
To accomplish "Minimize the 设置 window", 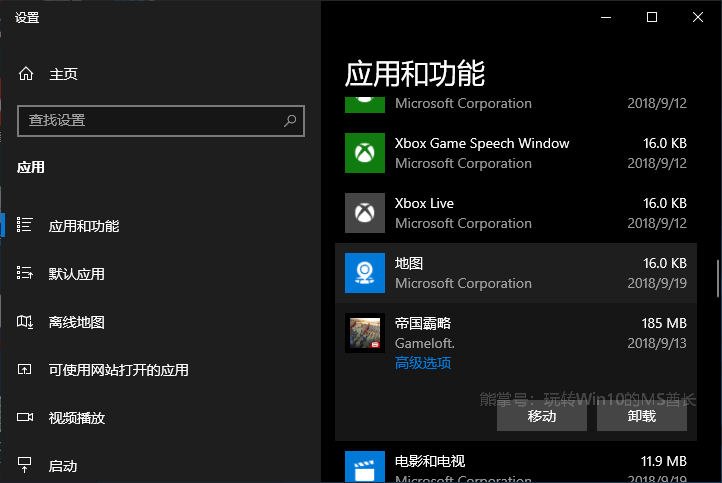I will tap(606, 17).
